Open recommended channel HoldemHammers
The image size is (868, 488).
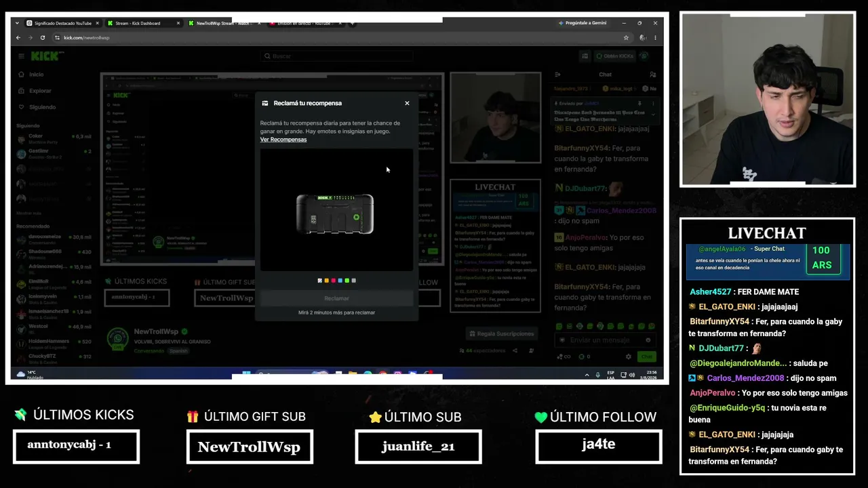click(x=54, y=343)
